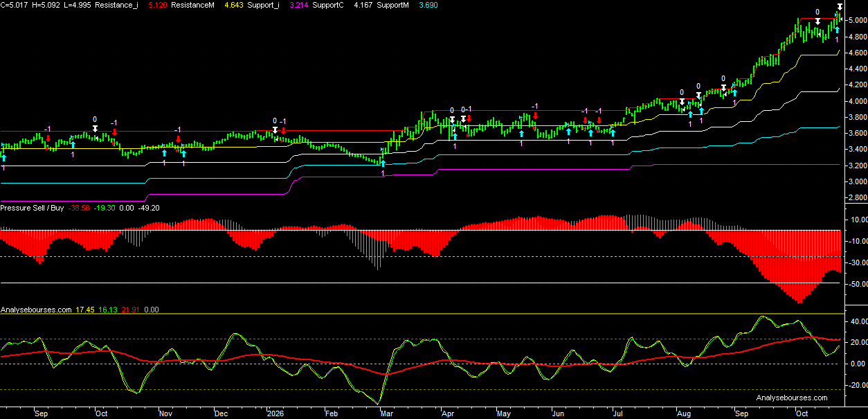The image size is (868, 419).
Task: Click the Jul month label
Action: click(x=617, y=413)
